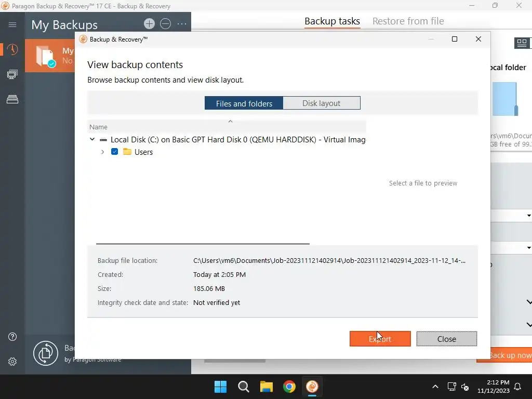The image size is (532, 399).
Task: Click the horizontal scrollbar under file tree
Action: 203,244
